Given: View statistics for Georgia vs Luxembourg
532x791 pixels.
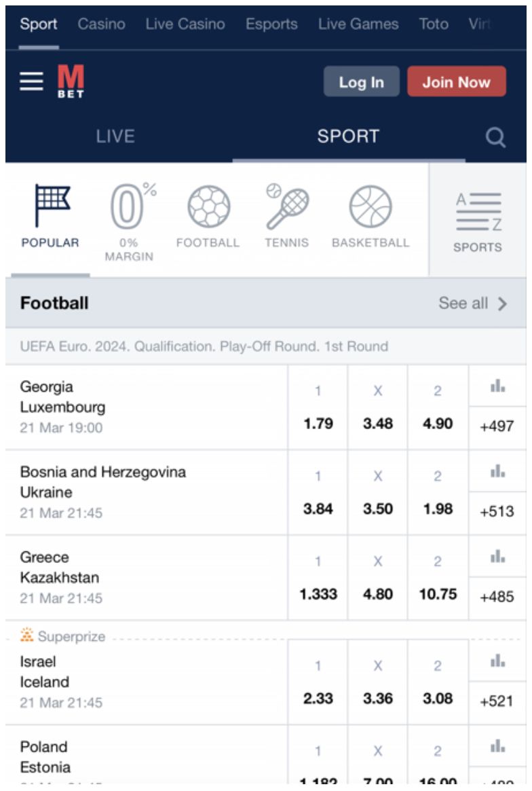Looking at the screenshot, I should point(497,386).
